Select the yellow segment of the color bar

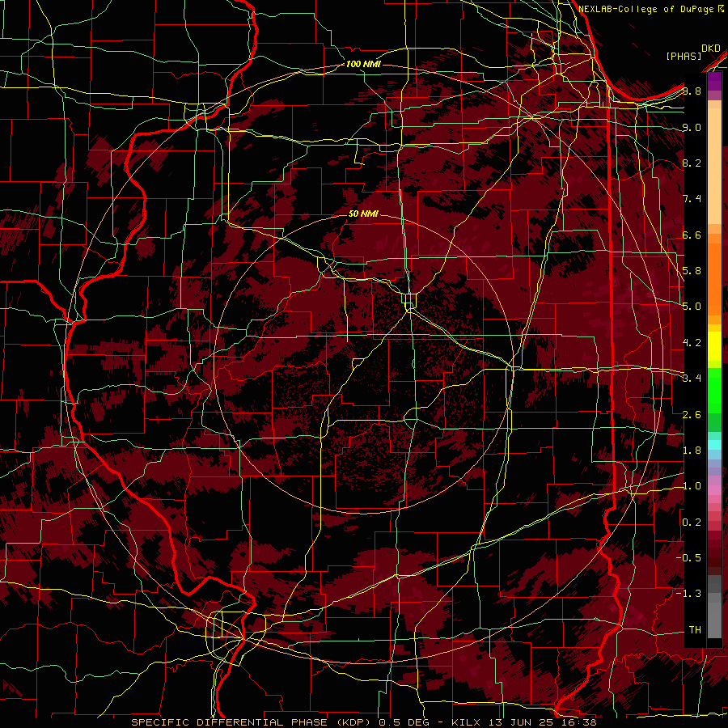(714, 346)
